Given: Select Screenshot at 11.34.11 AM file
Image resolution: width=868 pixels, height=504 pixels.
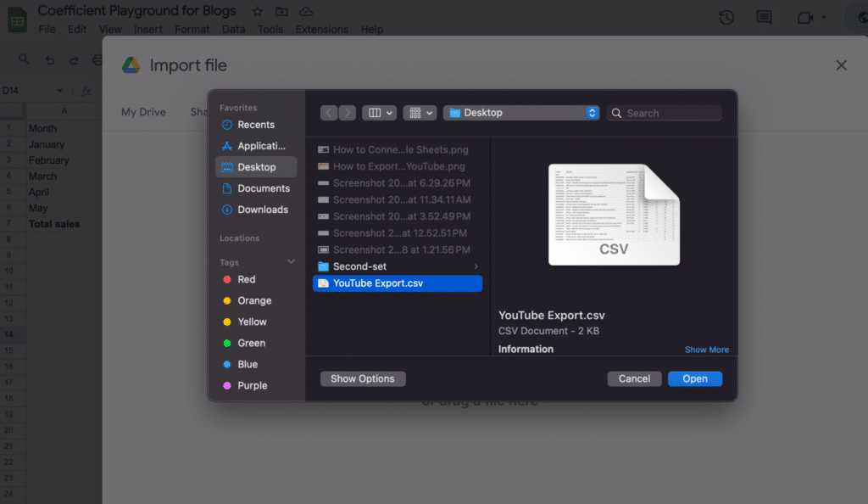Looking at the screenshot, I should click(398, 199).
